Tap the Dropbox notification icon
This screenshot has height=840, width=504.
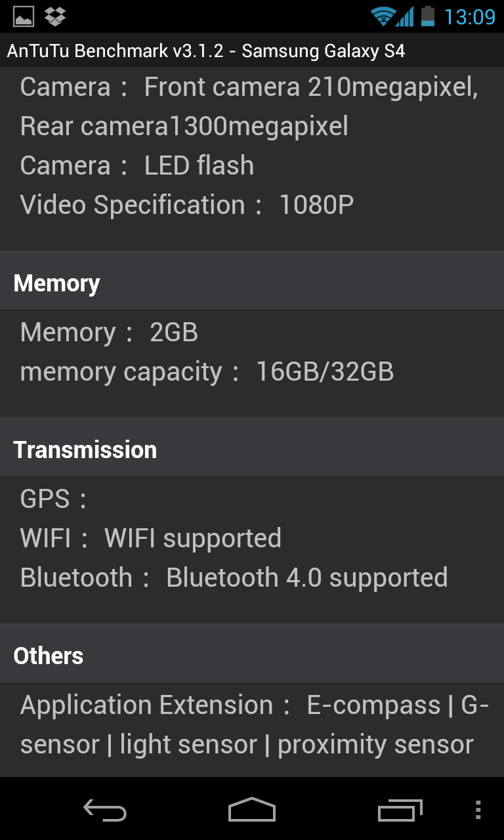55,16
